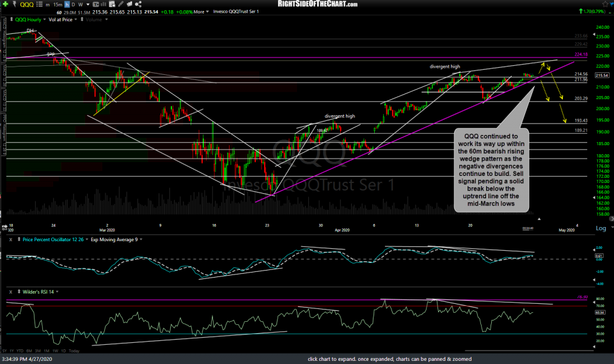Click the 1Y range button

click(12, 351)
